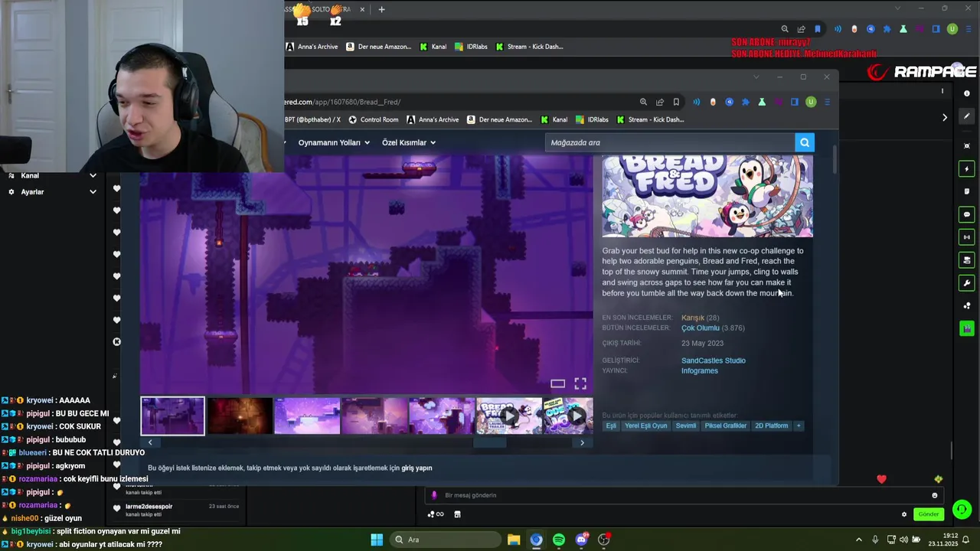Open the extensions puzzle icon in back browser window
980x551 pixels.
pos(887,29)
